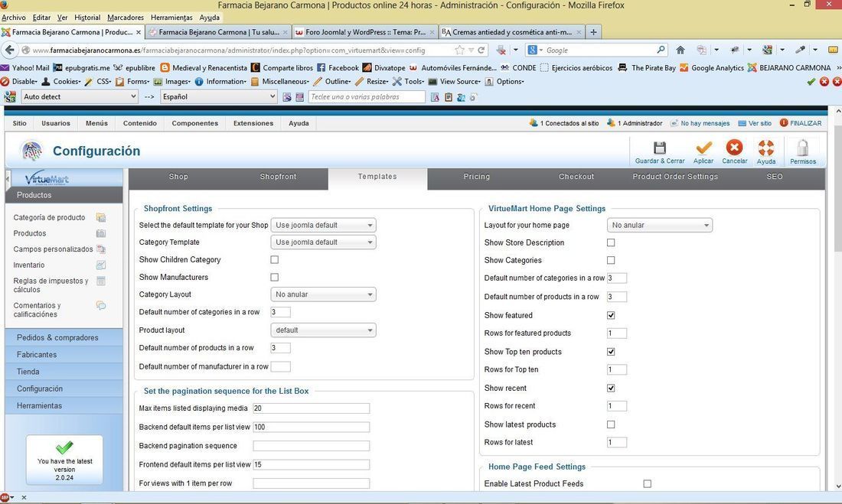
Task: Click the Backend default items per list field
Action: (x=312, y=428)
